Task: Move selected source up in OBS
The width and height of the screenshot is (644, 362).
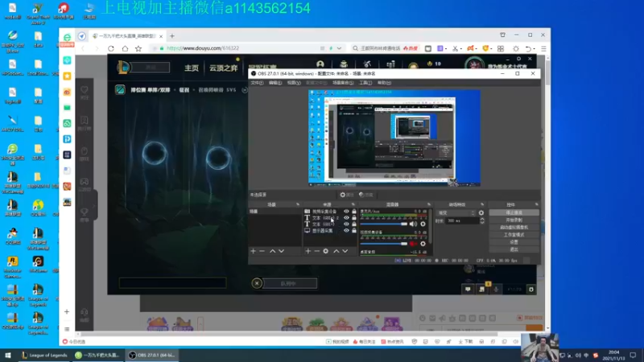Action: tap(336, 251)
